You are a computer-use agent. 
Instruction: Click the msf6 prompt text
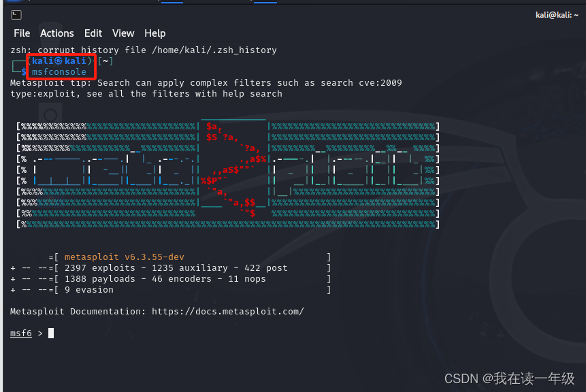[x=21, y=333]
